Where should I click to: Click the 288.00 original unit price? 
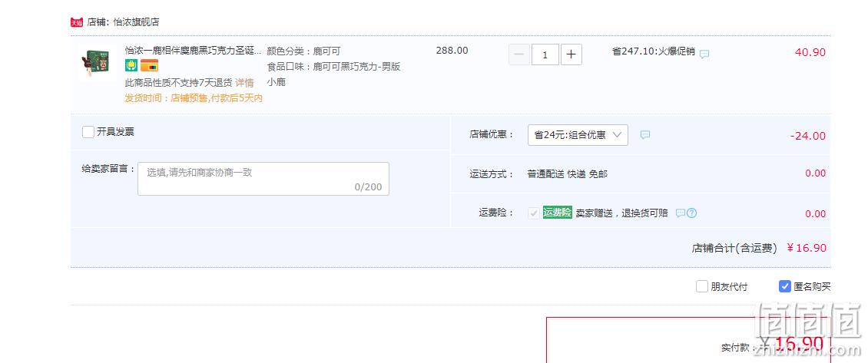click(452, 51)
